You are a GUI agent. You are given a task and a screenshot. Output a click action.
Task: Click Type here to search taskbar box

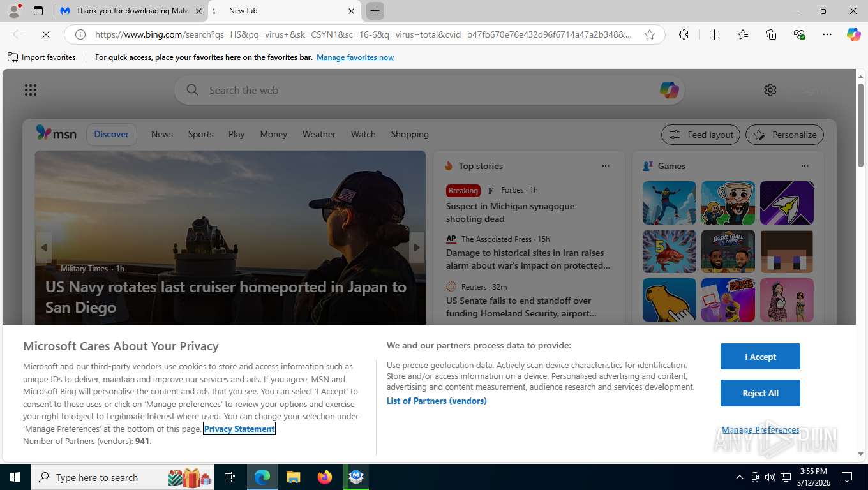(x=123, y=477)
